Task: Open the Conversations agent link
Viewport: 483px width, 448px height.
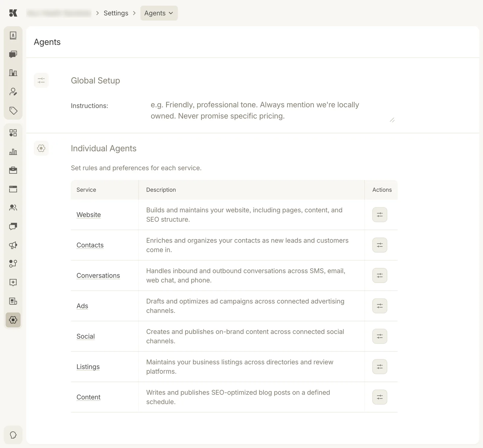Action: pos(98,275)
